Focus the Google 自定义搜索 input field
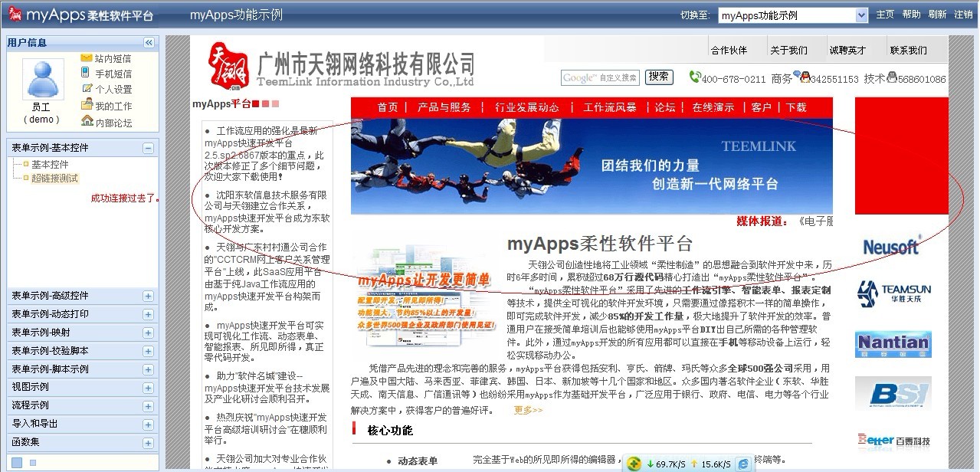This screenshot has width=980, height=472. click(x=600, y=77)
